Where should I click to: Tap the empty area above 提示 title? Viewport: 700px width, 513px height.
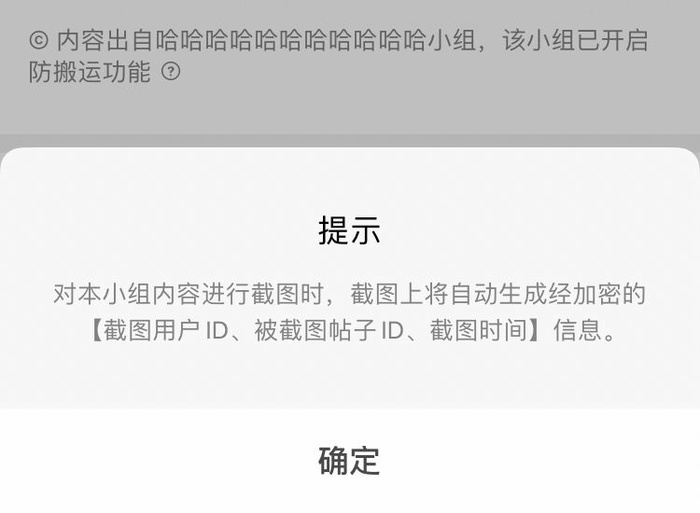point(349,181)
